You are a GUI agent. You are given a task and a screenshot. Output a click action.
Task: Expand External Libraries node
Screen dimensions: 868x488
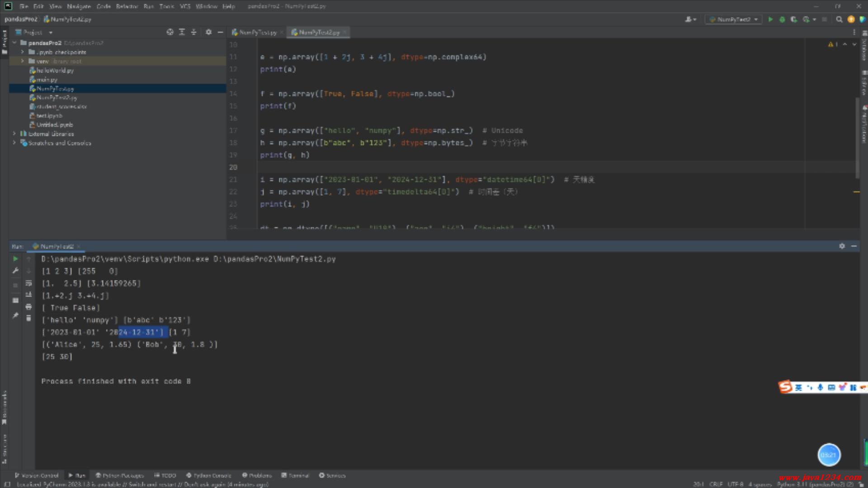pos(14,134)
